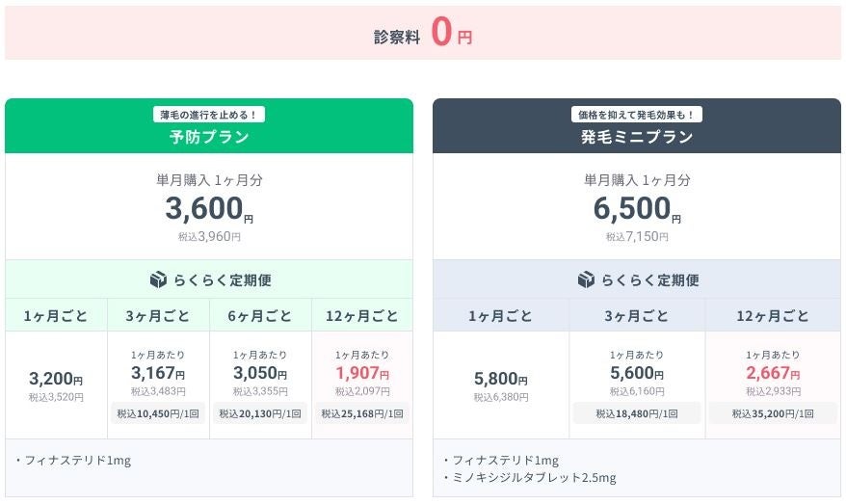Click the 税込25,168円/1回 label

click(x=362, y=413)
